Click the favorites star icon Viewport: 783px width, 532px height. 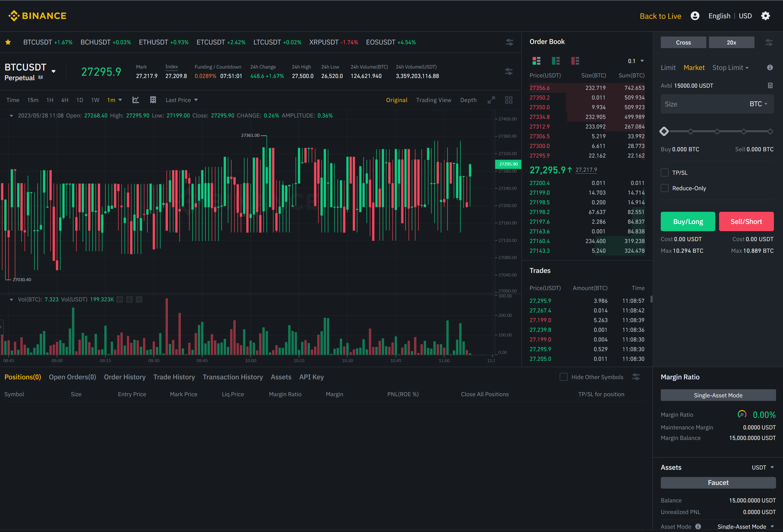pos(8,42)
